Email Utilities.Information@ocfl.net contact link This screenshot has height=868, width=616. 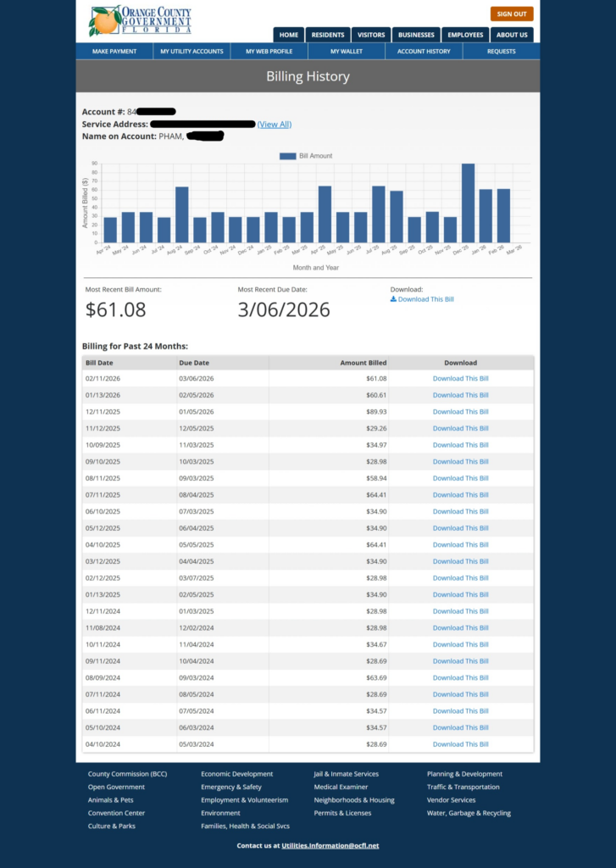(330, 846)
